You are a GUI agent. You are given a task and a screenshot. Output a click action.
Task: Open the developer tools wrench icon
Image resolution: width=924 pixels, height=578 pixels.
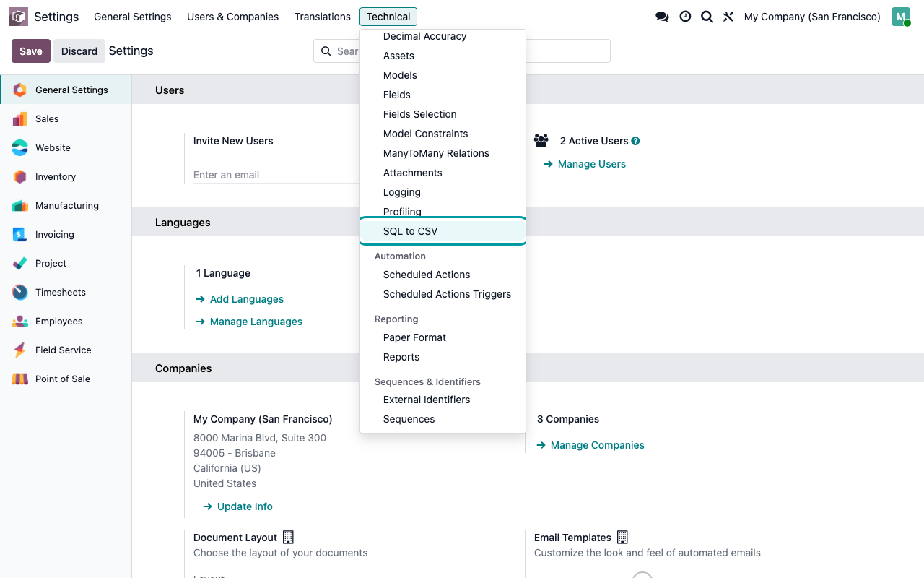coord(728,17)
